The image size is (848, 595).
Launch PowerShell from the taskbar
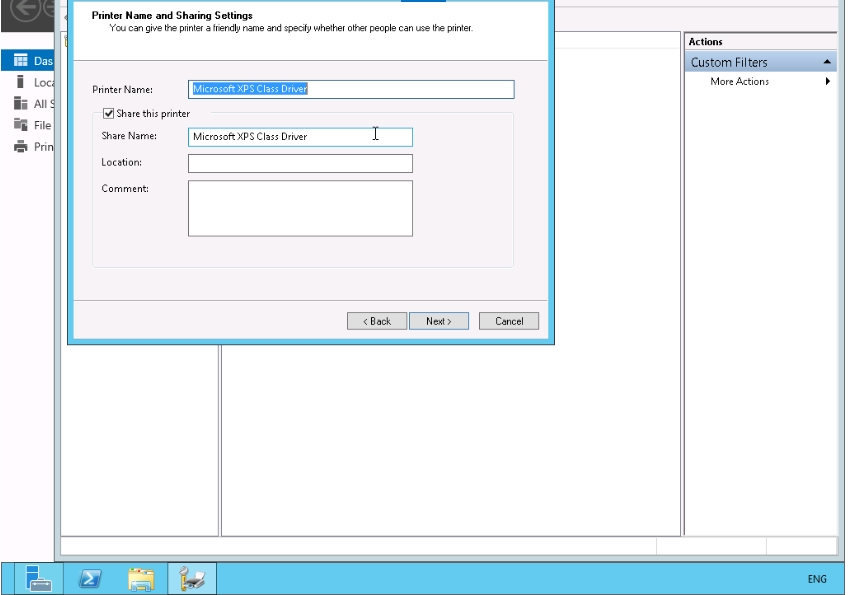coord(90,578)
